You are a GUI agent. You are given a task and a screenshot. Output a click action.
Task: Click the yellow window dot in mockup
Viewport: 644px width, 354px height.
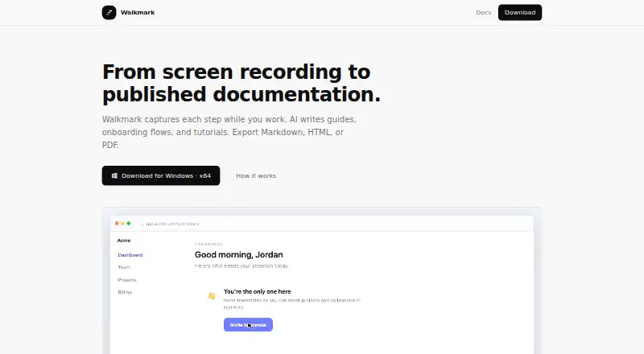122,224
